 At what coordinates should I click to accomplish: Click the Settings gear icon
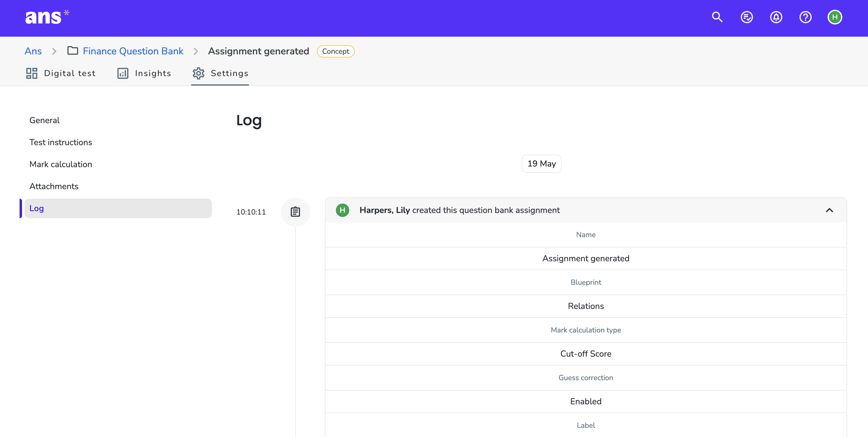(198, 73)
